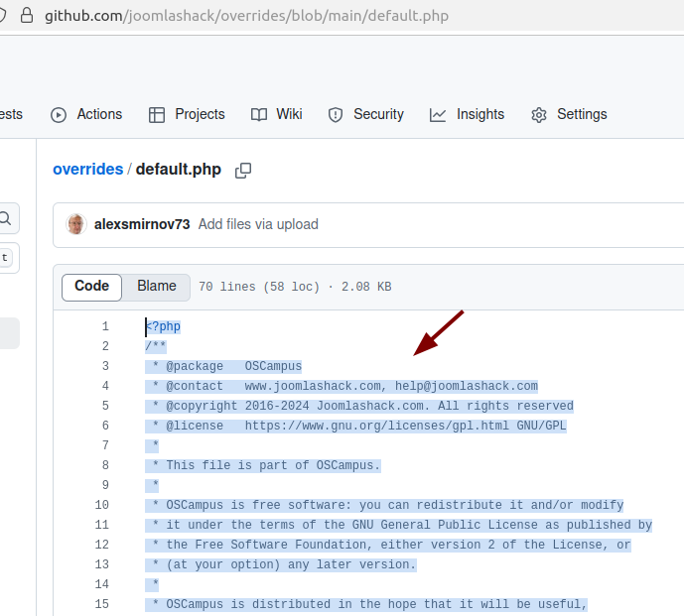The width and height of the screenshot is (684, 616).
Task: Open alexsmirnov73 user profile link
Action: 142,224
